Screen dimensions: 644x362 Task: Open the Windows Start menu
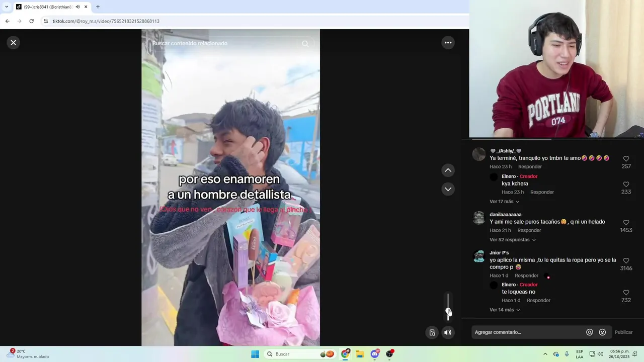(x=255, y=354)
